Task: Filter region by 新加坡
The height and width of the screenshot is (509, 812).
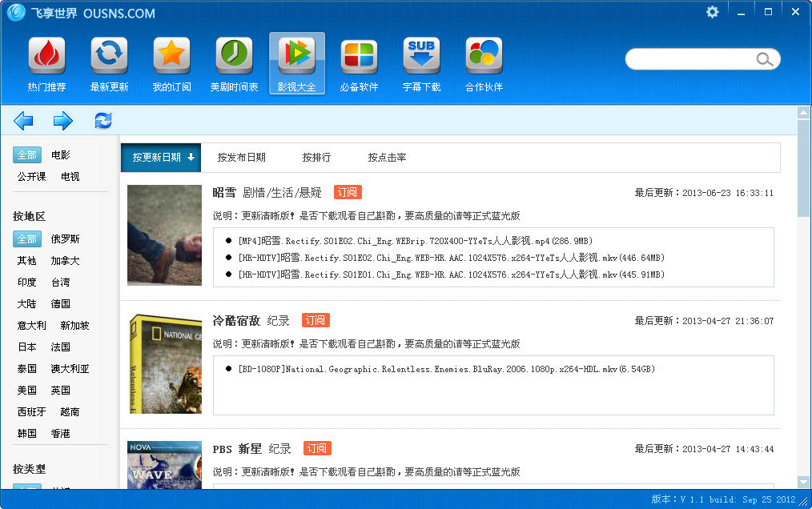Action: tap(74, 325)
